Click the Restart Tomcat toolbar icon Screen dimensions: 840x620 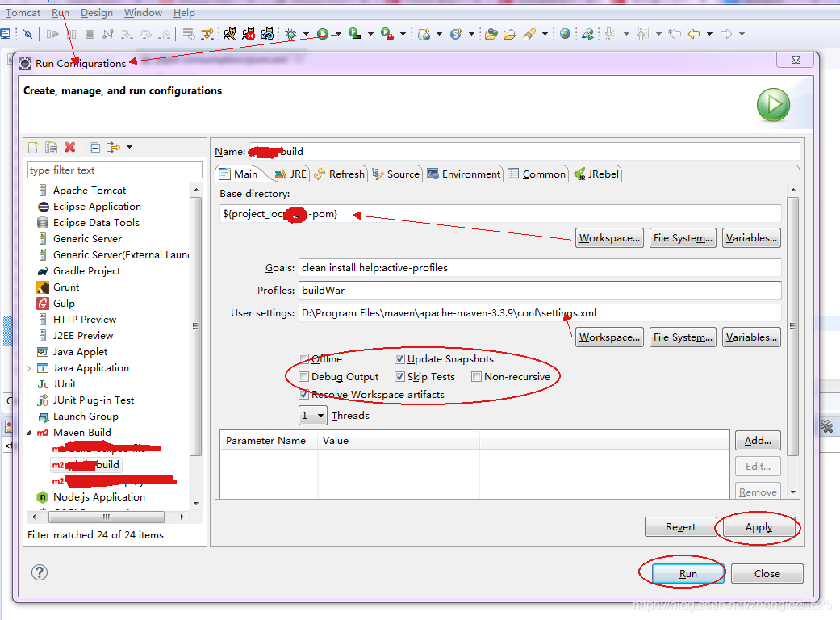pyautogui.click(x=267, y=34)
